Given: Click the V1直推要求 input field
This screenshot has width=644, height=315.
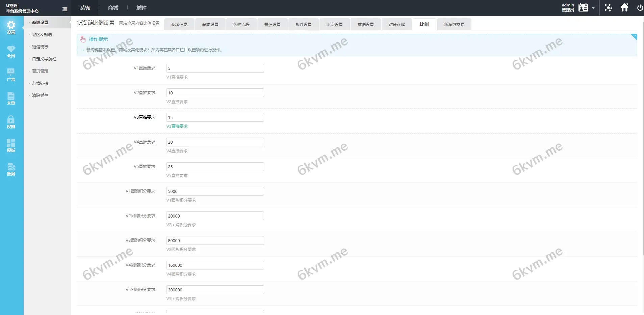Looking at the screenshot, I should pos(215,68).
